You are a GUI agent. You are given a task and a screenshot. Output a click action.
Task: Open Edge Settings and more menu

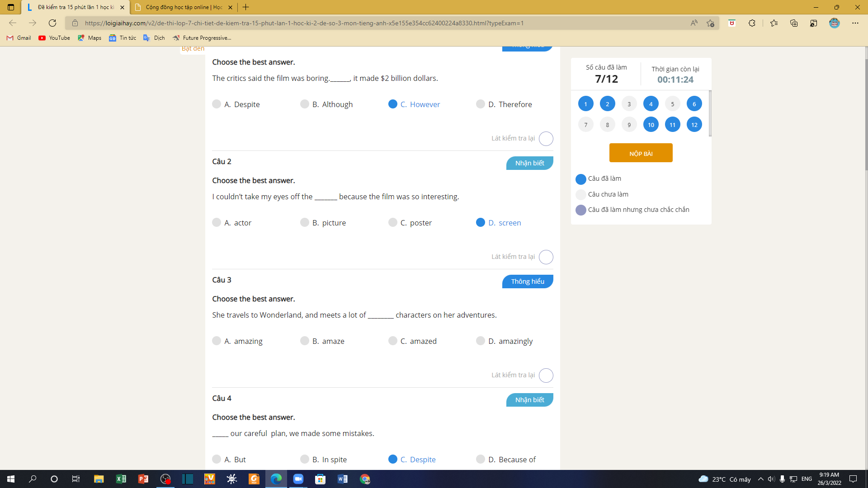point(855,23)
